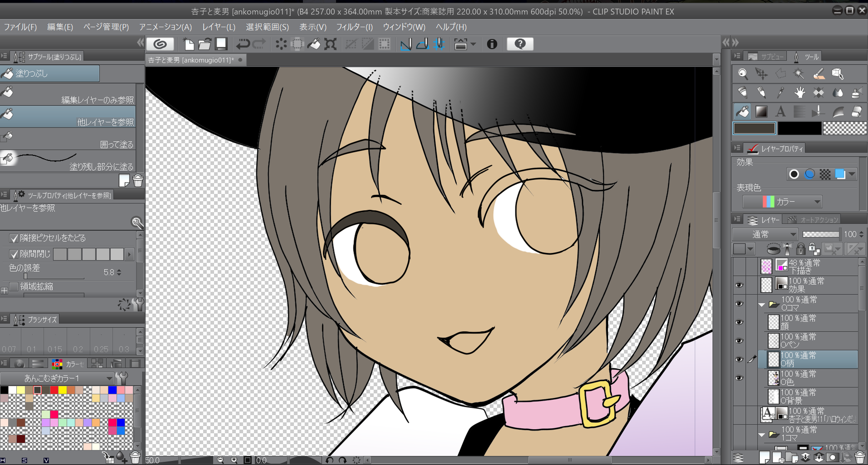Expand the 領域拡縮 plus options
Viewport: 868px width, 465px height.
4,291
